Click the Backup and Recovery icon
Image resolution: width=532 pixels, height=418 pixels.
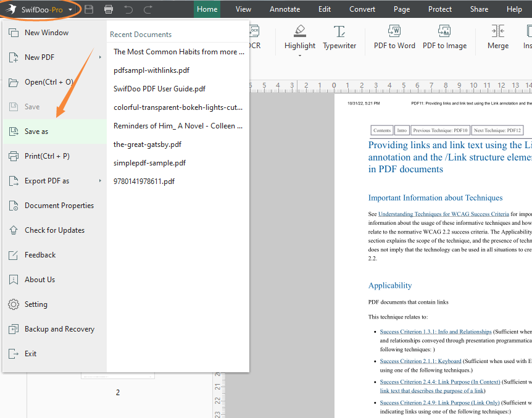[13, 329]
